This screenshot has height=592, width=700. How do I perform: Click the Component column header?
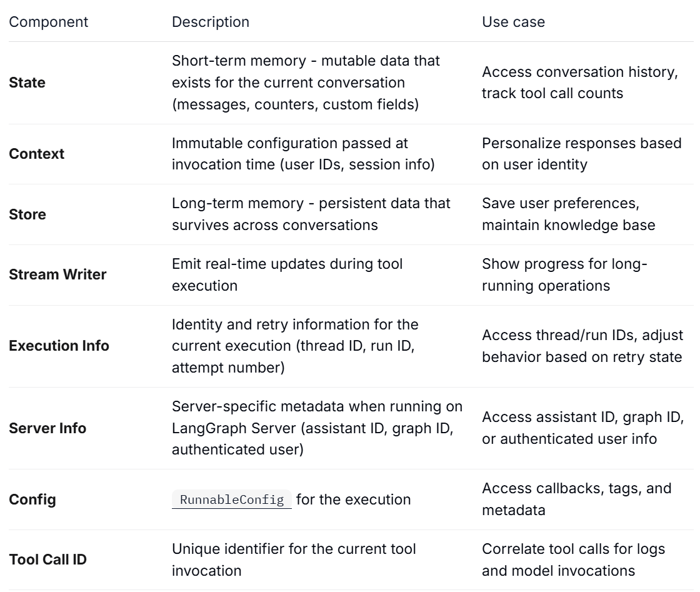coord(49,22)
